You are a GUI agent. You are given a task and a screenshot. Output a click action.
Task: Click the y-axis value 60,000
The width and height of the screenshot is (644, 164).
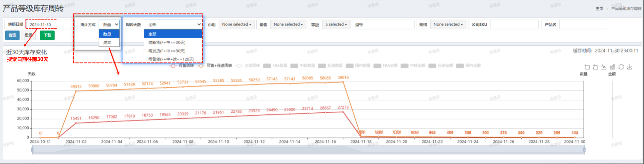[x=23, y=81]
